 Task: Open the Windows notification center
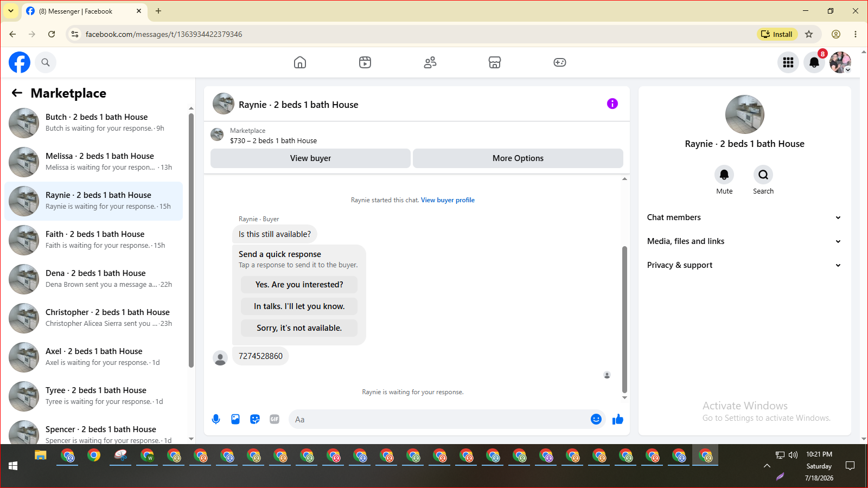[x=850, y=466]
